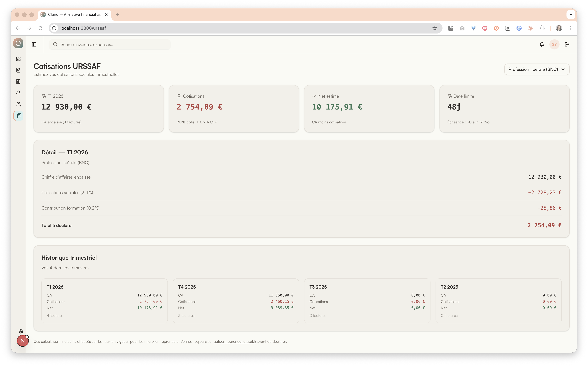Click the T4 2025 history card
Screen dimensions: 588x366
236,301
